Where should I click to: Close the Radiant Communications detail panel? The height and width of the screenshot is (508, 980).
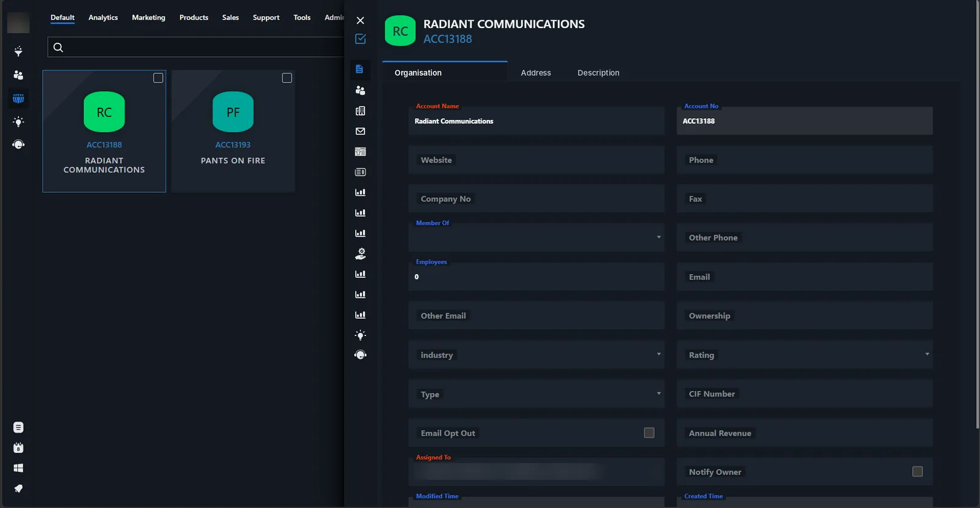click(x=360, y=21)
